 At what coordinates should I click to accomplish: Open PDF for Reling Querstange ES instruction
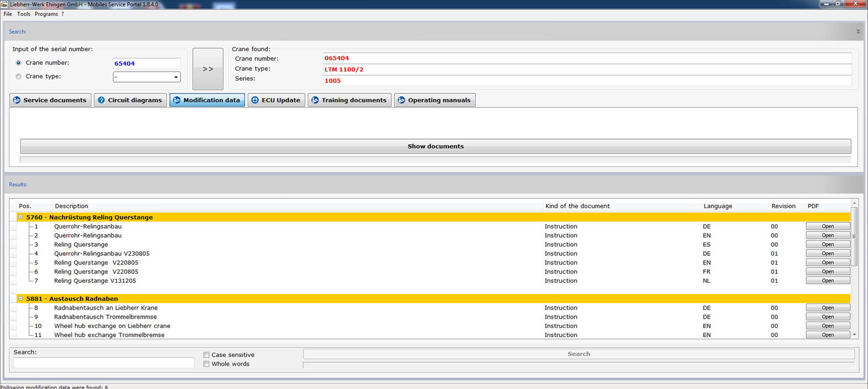pos(828,245)
